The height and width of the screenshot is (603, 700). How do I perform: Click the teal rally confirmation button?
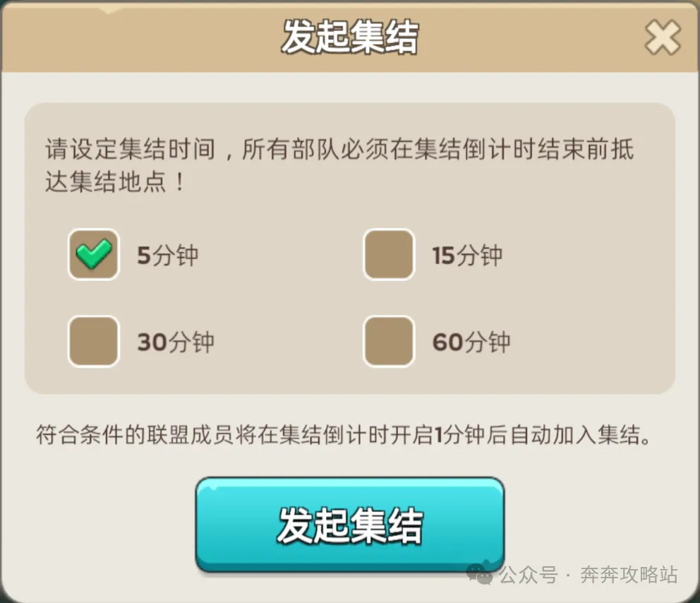350,525
